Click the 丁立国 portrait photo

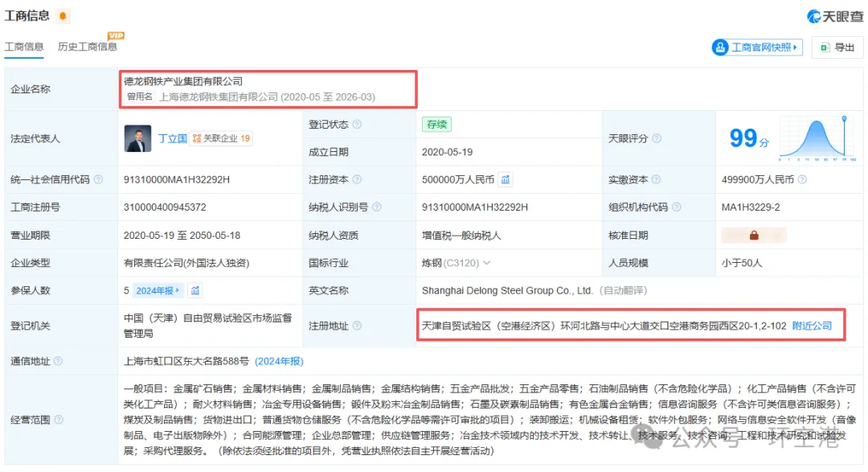coord(138,138)
